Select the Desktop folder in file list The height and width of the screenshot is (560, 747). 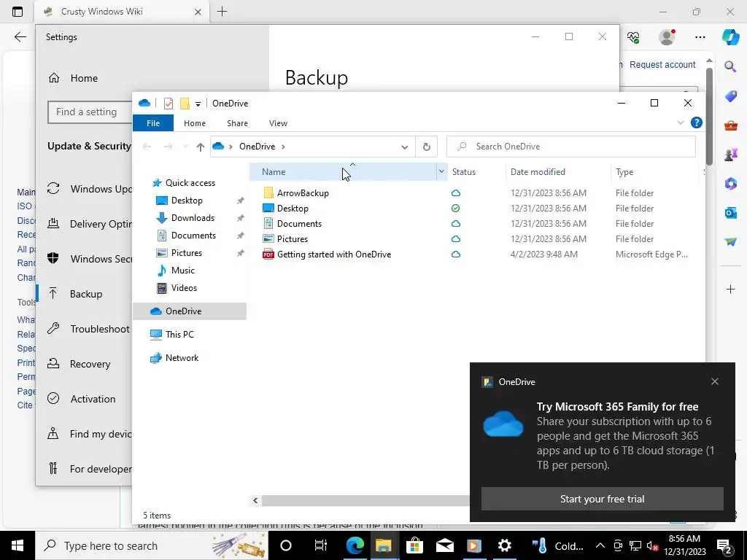(293, 208)
